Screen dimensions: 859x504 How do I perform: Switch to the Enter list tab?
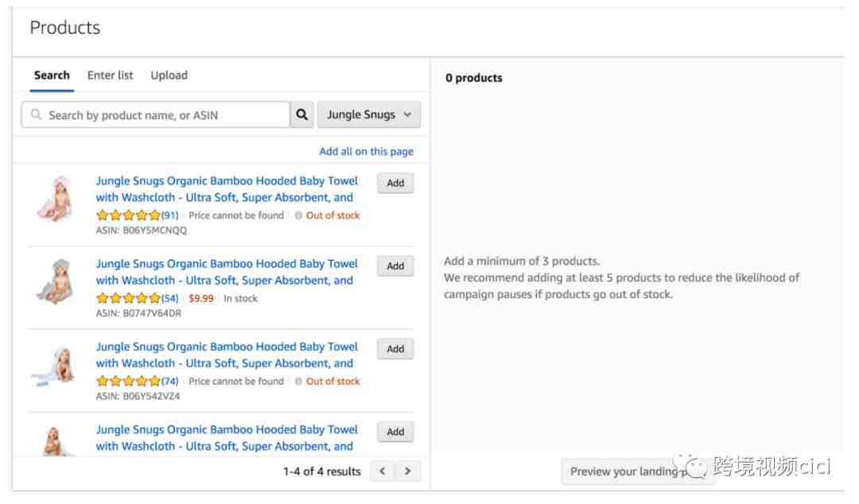[110, 75]
